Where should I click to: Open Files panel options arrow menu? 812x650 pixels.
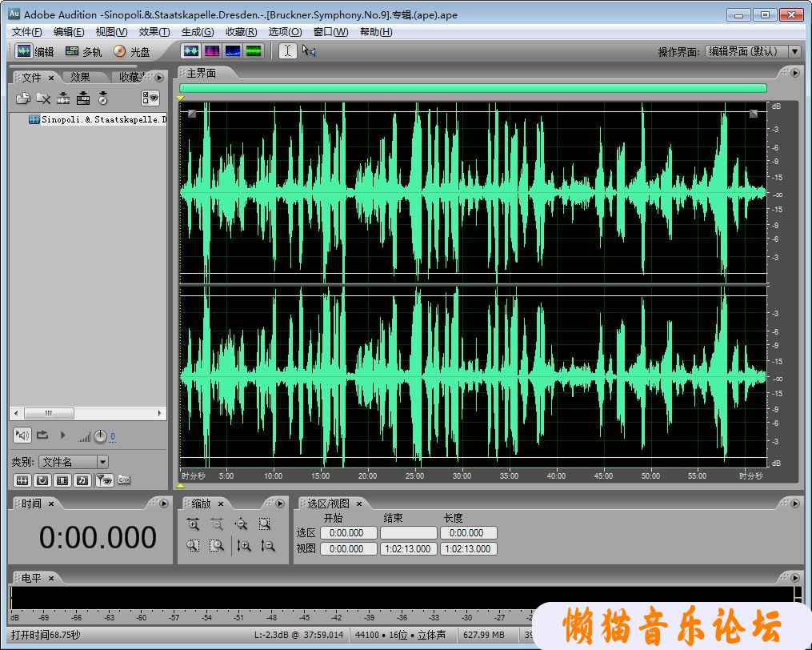pos(159,77)
